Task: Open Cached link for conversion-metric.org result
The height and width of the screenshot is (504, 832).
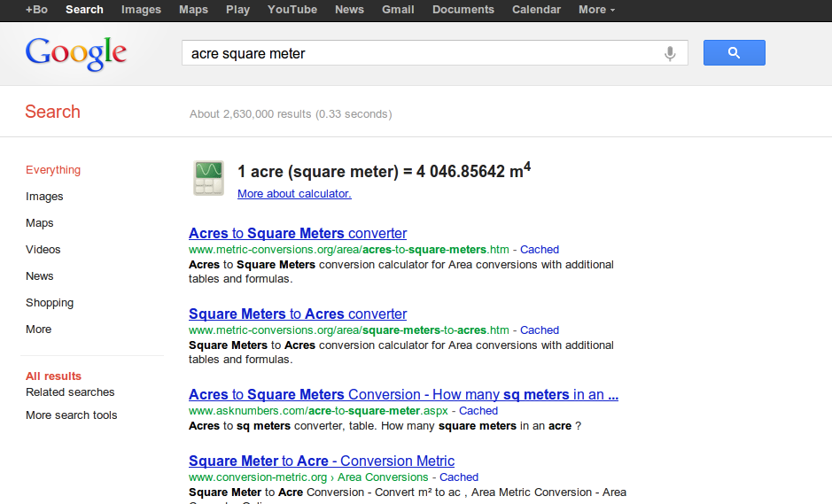Action: (459, 477)
